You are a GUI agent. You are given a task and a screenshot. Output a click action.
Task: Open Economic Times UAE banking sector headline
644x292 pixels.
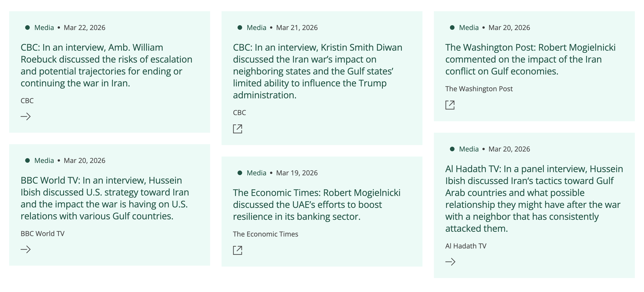pyautogui.click(x=317, y=205)
